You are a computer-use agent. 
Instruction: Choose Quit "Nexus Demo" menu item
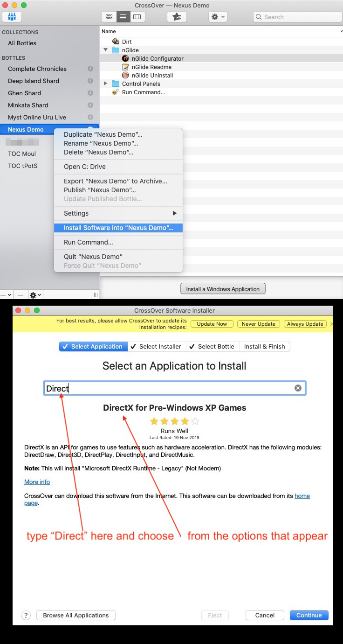tap(118, 257)
